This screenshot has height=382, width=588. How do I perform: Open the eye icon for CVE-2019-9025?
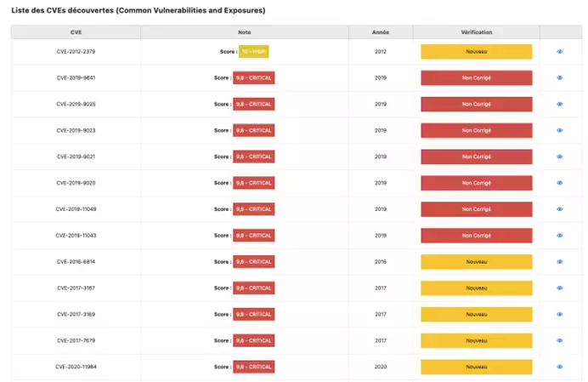click(560, 104)
